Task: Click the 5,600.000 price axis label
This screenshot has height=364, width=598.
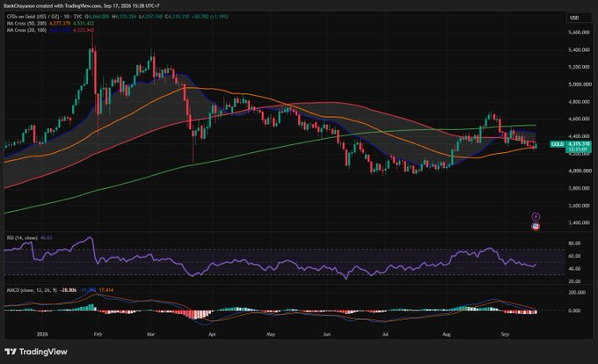Action: click(580, 33)
